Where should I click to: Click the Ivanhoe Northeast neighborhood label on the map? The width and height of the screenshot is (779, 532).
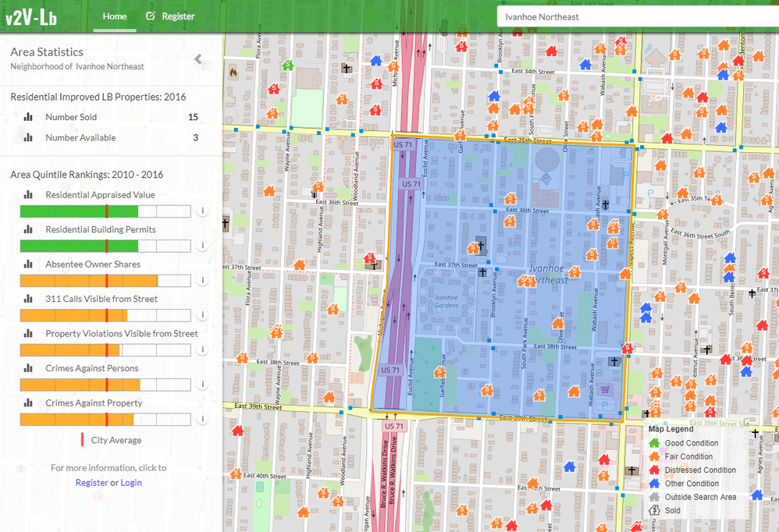point(547,274)
